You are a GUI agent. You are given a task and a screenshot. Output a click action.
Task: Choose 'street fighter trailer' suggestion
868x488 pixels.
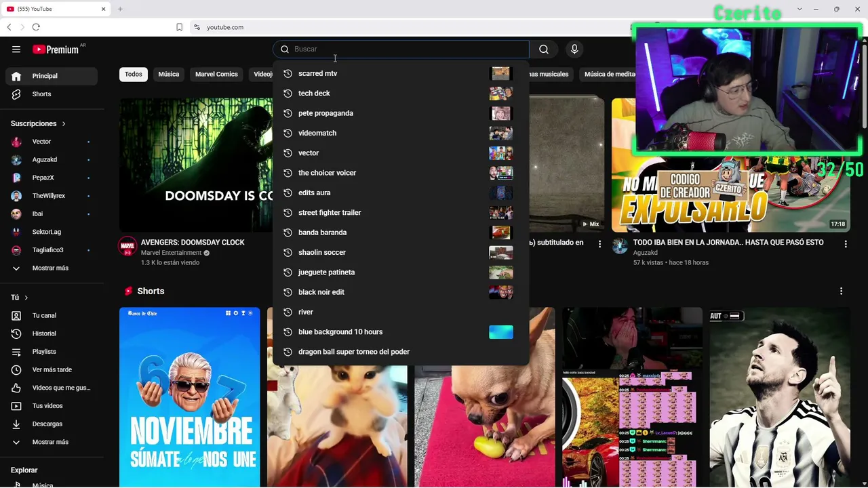401,213
